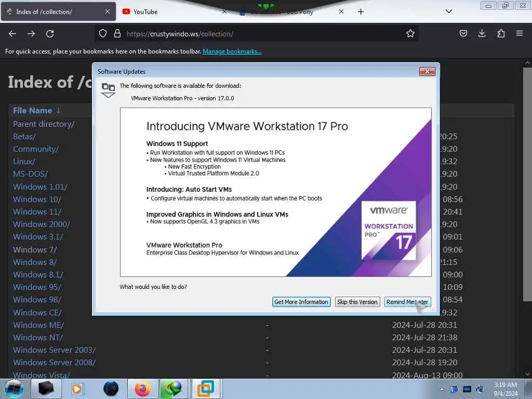Reload the page with the refresh icon
This screenshot has height=399, width=532.
50,34
